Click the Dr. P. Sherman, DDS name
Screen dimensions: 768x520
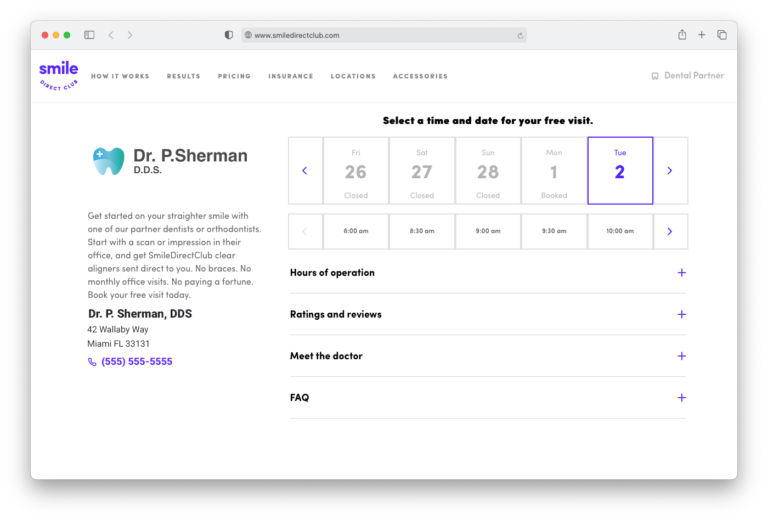140,314
